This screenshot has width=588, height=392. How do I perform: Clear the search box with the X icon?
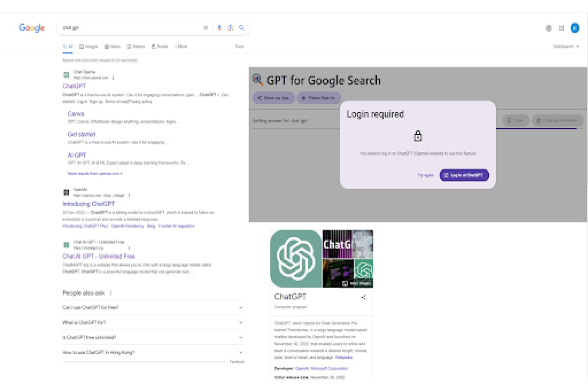(x=206, y=28)
